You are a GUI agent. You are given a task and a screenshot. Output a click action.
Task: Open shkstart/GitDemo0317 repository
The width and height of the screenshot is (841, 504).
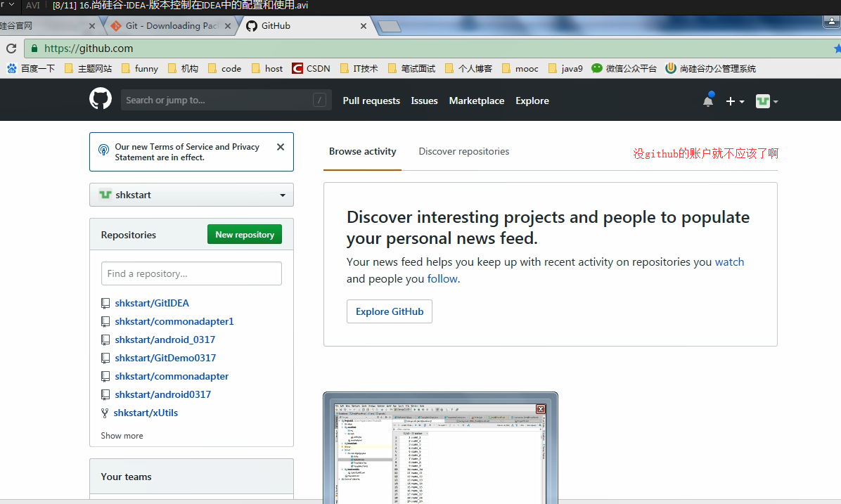pos(165,358)
